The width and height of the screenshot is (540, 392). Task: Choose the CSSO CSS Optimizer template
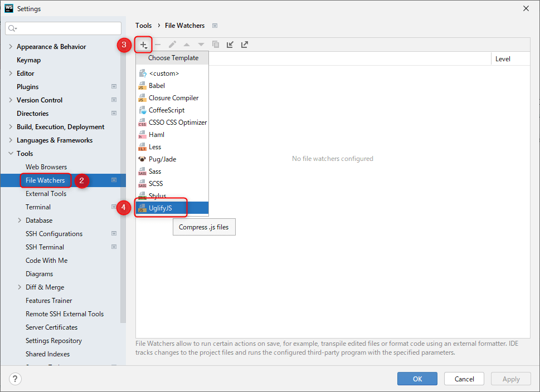pos(172,122)
